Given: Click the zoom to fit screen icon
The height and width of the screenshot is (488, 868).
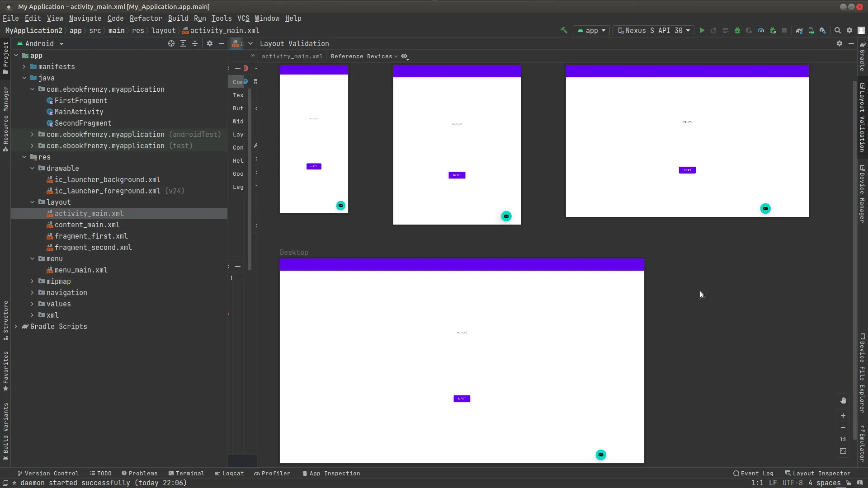Looking at the screenshot, I should click(843, 451).
